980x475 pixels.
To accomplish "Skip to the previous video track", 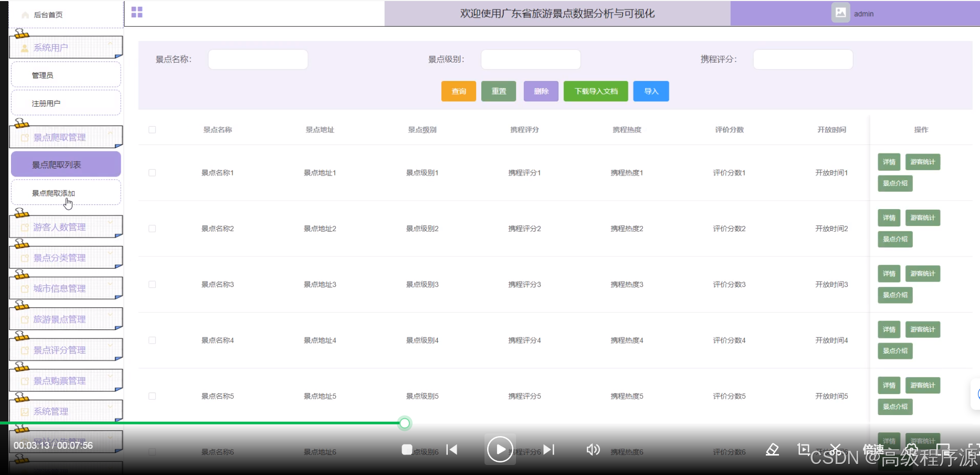I will pos(452,450).
